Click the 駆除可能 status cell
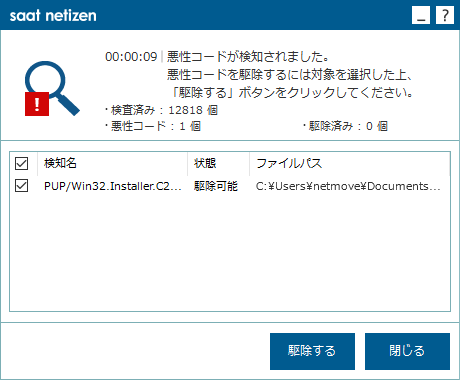This screenshot has width=460, height=380. coord(216,186)
